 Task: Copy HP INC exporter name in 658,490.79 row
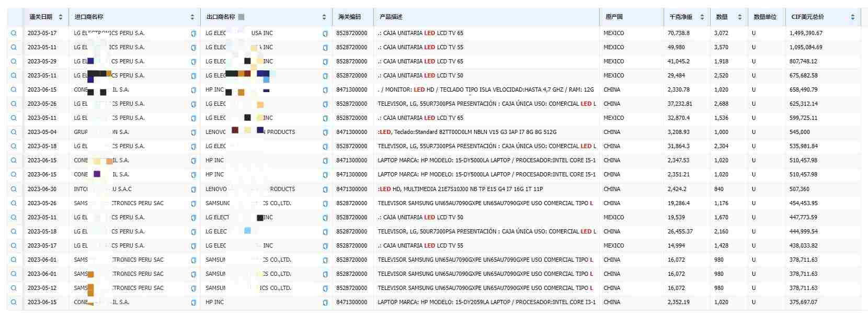point(325,90)
